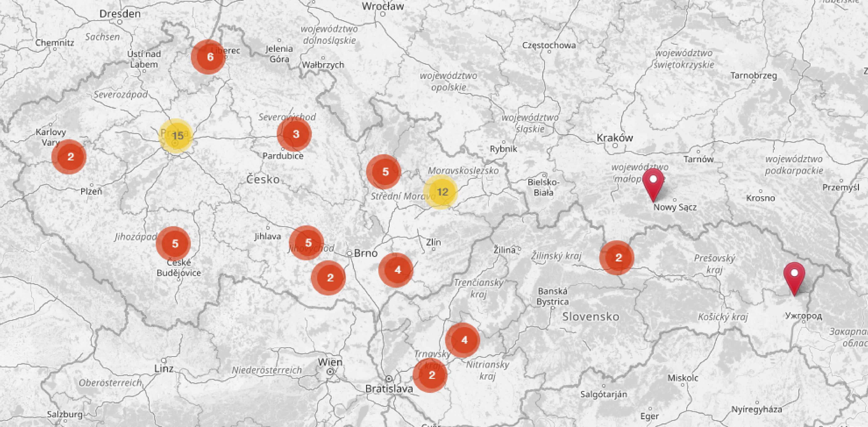Click the Žilina city label
This screenshot has width=868, height=427.
(x=504, y=250)
